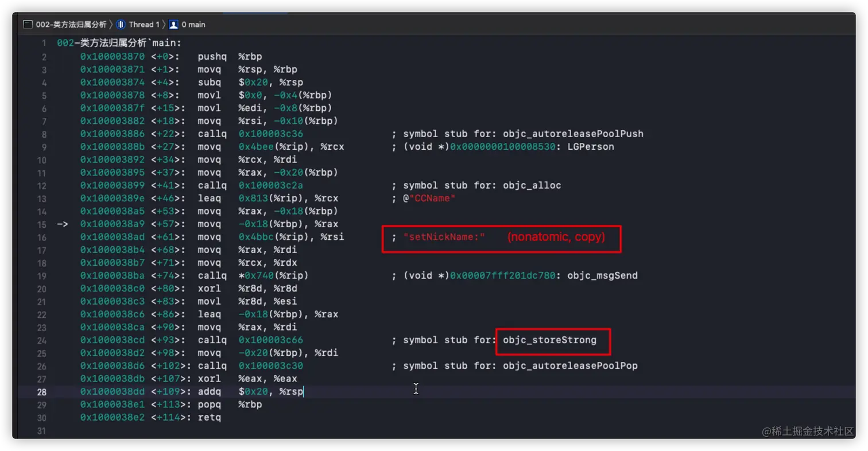This screenshot has height=451, width=868.
Task: Click the Thread 1 icon
Action: click(x=121, y=25)
